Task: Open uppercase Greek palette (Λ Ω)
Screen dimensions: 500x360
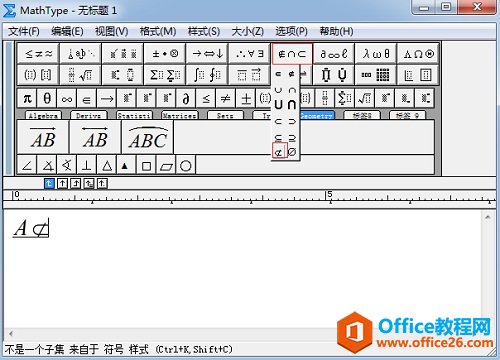Action: tap(418, 53)
